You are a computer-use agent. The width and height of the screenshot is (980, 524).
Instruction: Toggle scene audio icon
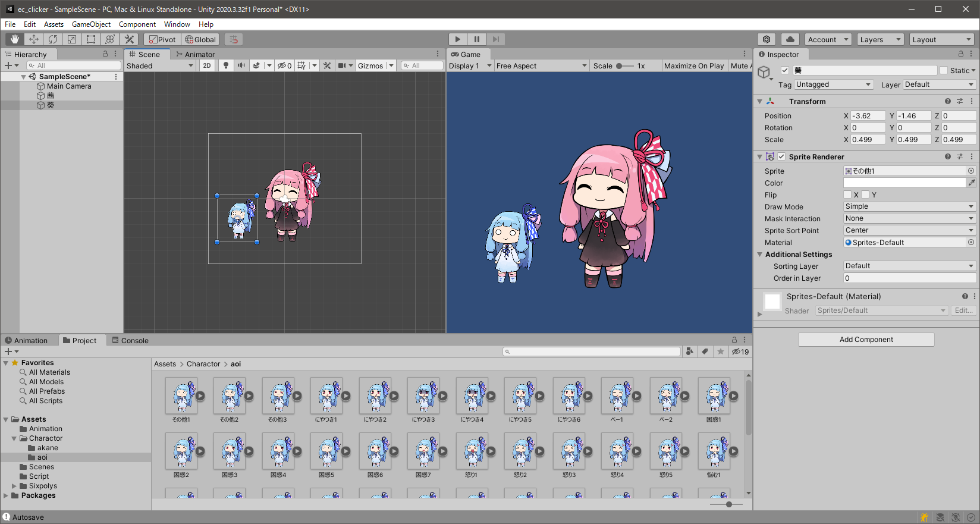[x=241, y=65]
